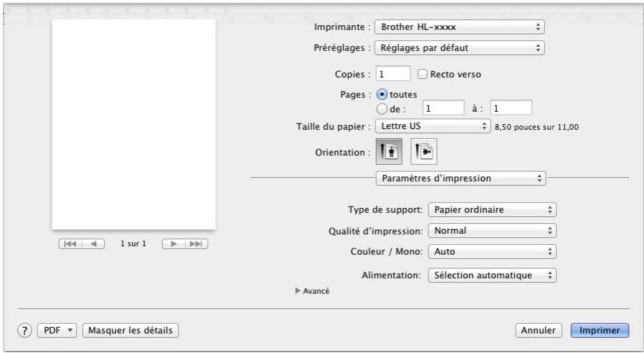Open the Taille du papier dropdown
Viewport: 644px width, 353px height.
(x=433, y=126)
